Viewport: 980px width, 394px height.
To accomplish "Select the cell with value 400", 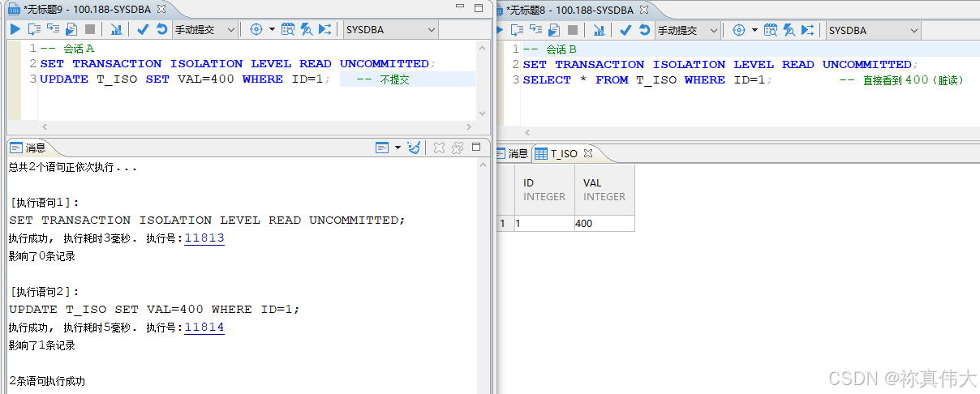I will 604,223.
